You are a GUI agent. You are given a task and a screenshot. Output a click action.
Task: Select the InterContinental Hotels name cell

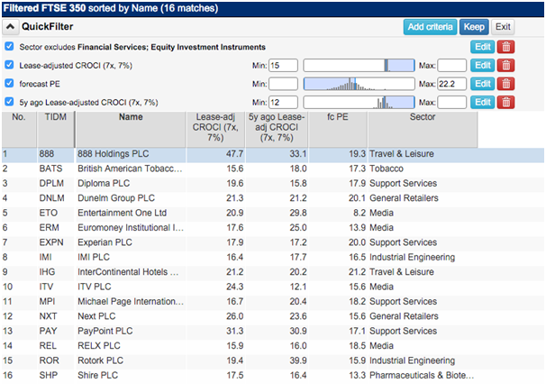[x=128, y=272]
